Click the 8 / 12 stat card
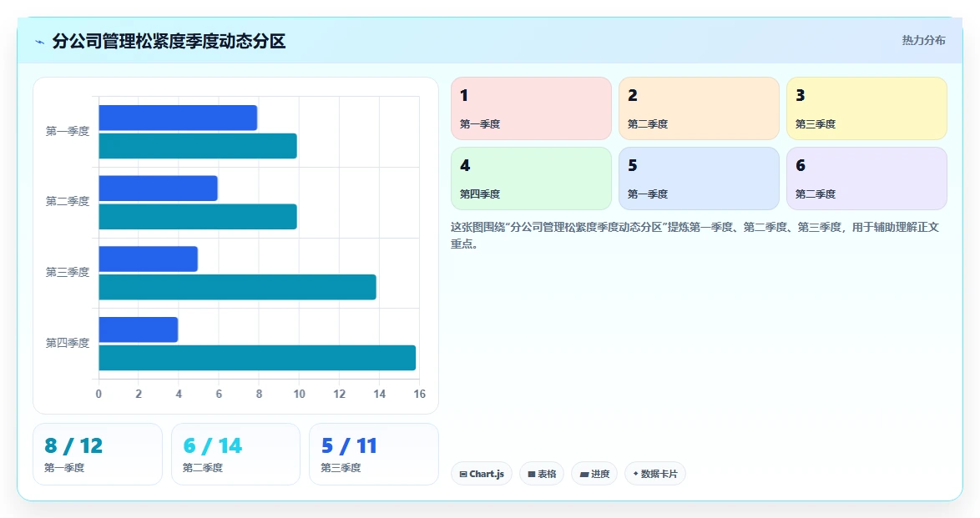 98,455
